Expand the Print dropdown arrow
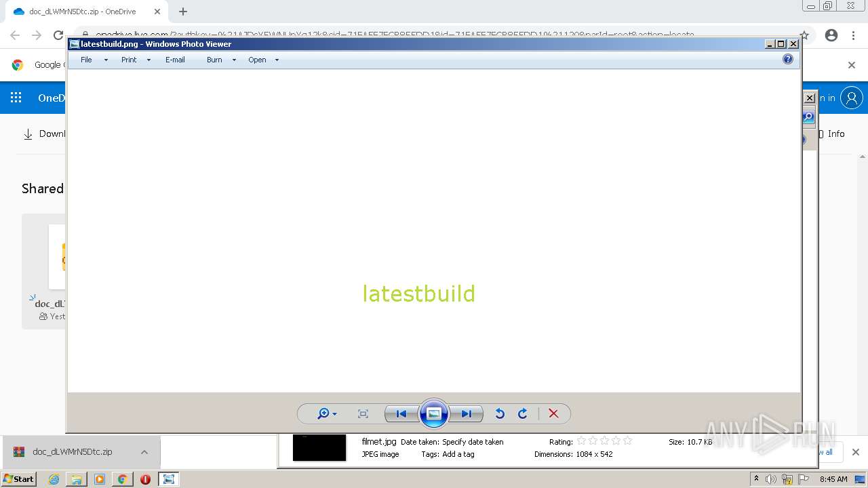868x488 pixels. (x=149, y=60)
